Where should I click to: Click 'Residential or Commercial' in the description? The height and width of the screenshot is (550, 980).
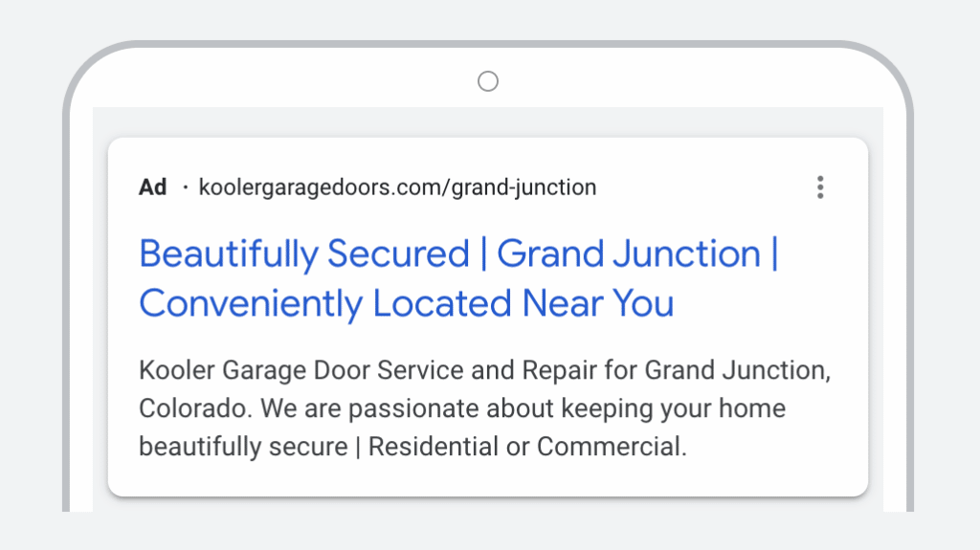[527, 447]
